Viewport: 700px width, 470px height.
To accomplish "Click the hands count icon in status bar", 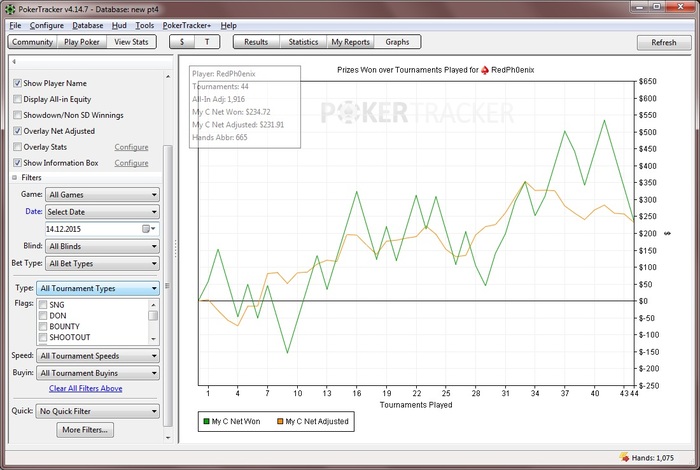I will tap(625, 457).
